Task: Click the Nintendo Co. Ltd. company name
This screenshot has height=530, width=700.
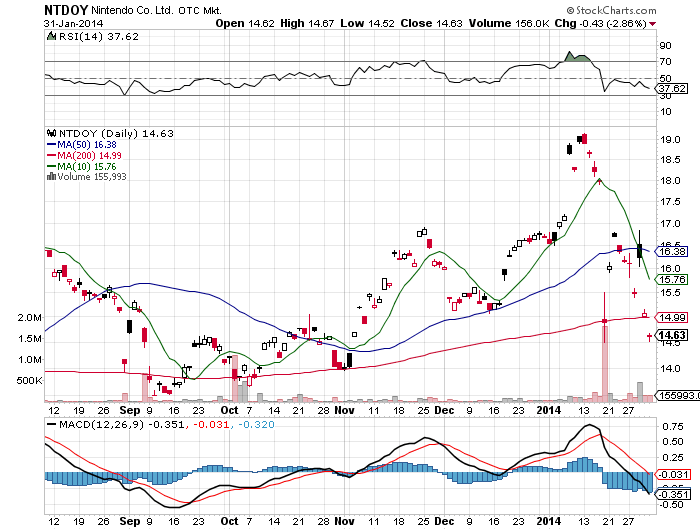Action: pos(132,10)
